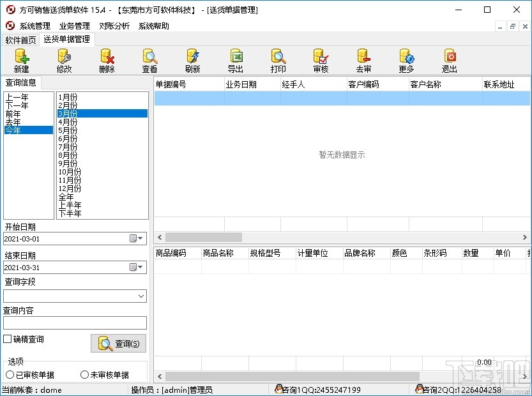Viewport: 532px width, 396px height.
Task: Open the 系统帮助 menu
Action: pyautogui.click(x=153, y=26)
